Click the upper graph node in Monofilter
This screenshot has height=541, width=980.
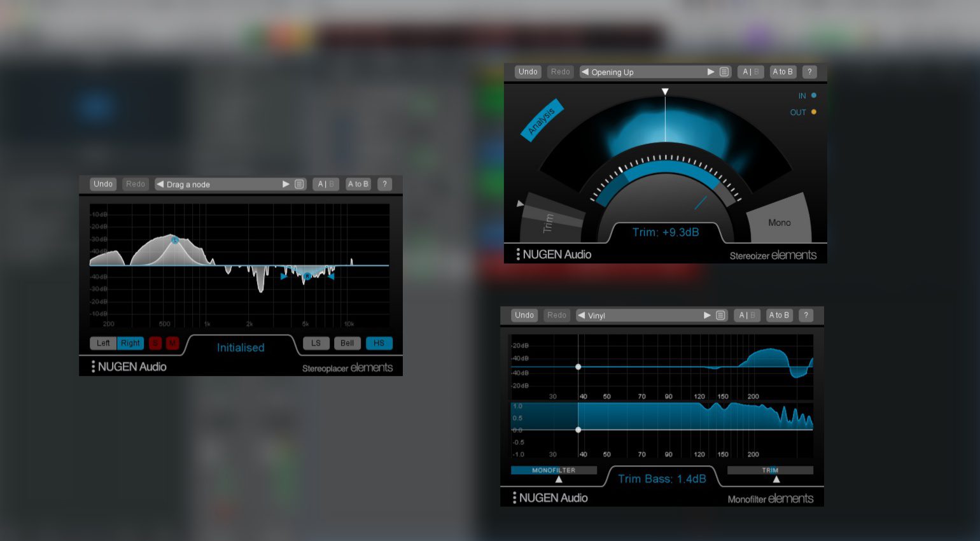click(578, 367)
